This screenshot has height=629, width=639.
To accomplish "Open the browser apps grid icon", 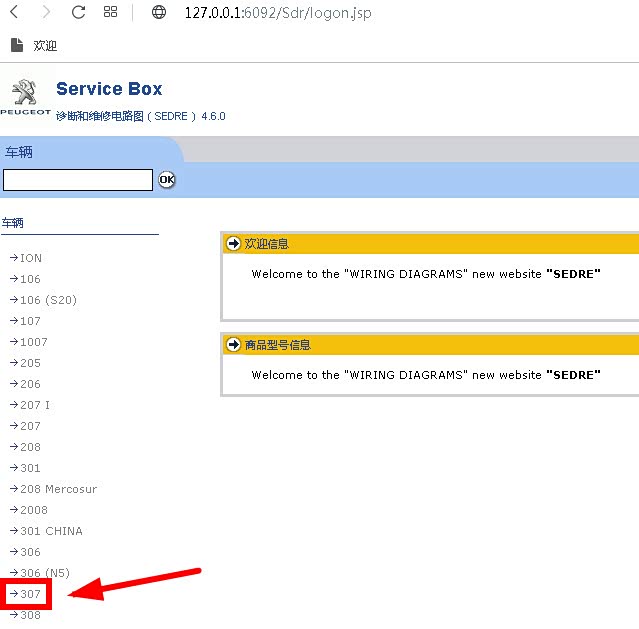I will [110, 12].
